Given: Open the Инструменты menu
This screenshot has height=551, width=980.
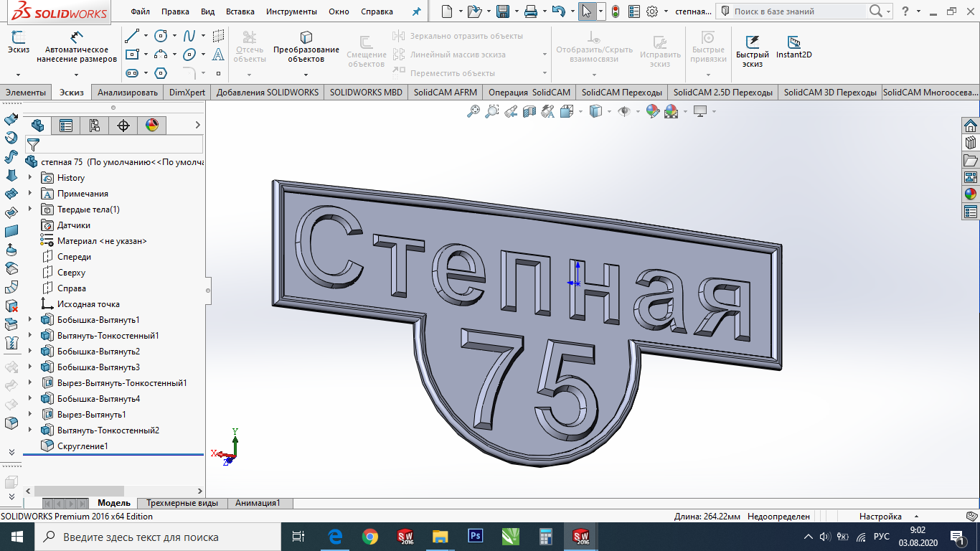Looking at the screenshot, I should point(291,11).
